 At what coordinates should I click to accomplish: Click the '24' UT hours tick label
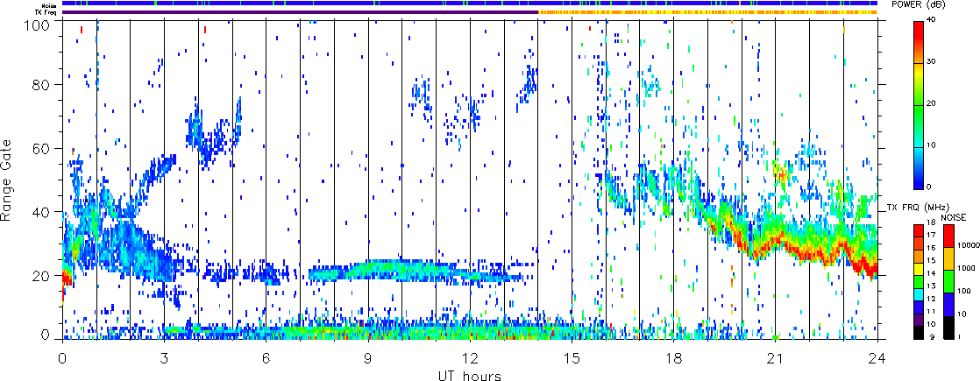(x=877, y=356)
